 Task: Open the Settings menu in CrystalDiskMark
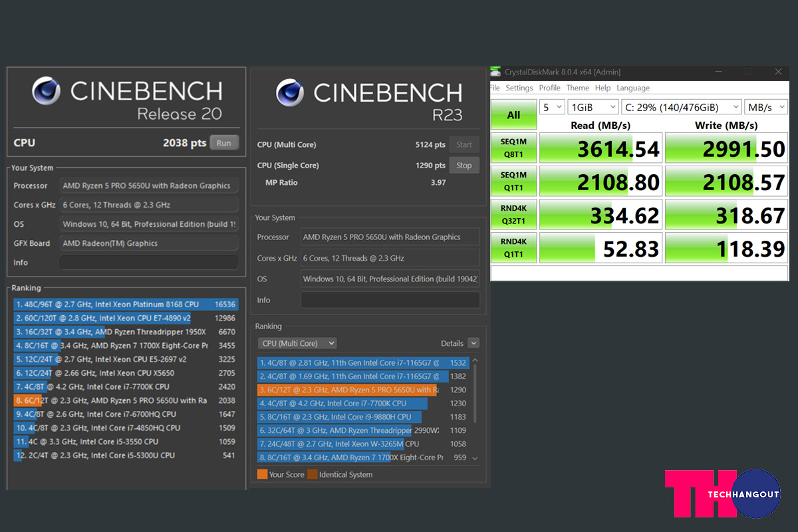(519, 88)
